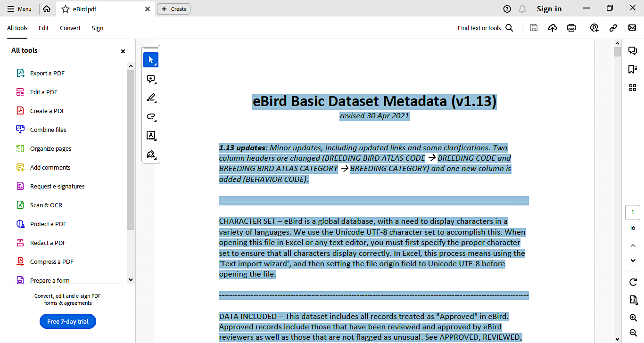Screen dimensions: 644x343
Task: Open the Sign tab
Action: coord(98,28)
